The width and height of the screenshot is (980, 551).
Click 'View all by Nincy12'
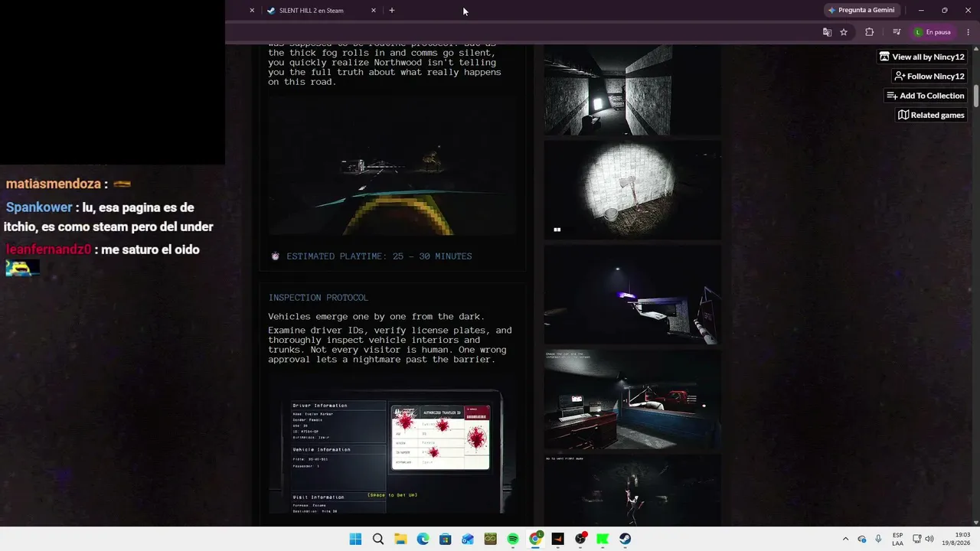[x=922, y=57]
